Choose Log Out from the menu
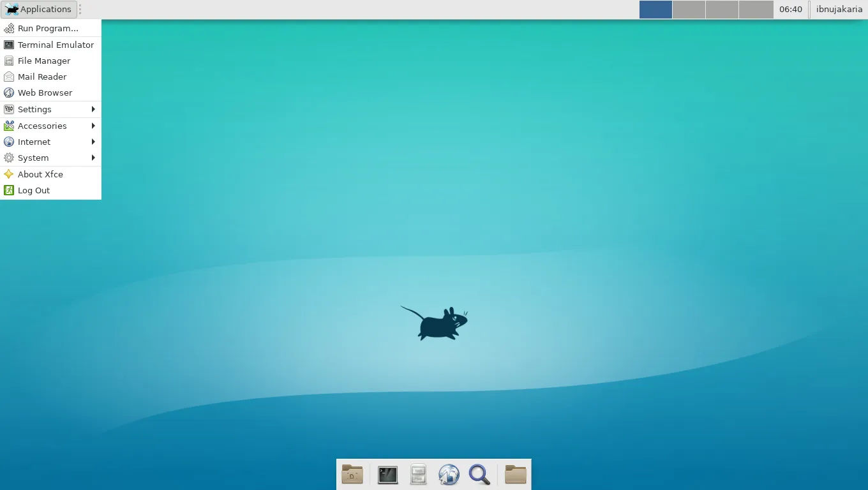The width and height of the screenshot is (868, 490). coord(50,190)
